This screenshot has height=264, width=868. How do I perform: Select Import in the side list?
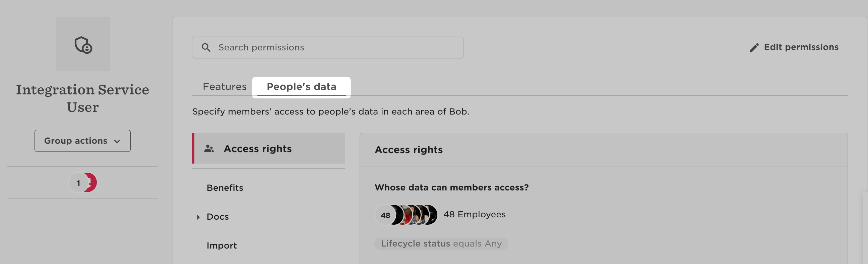(222, 246)
